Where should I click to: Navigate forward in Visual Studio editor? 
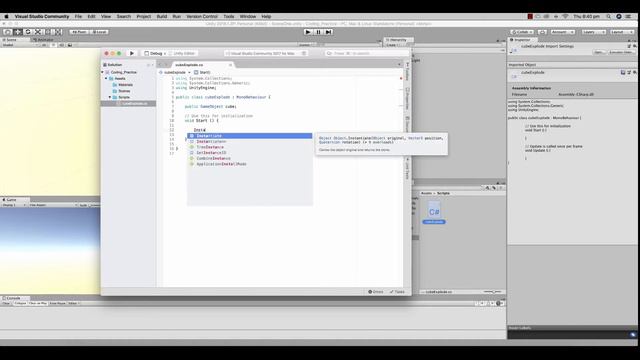pyautogui.click(x=167, y=65)
